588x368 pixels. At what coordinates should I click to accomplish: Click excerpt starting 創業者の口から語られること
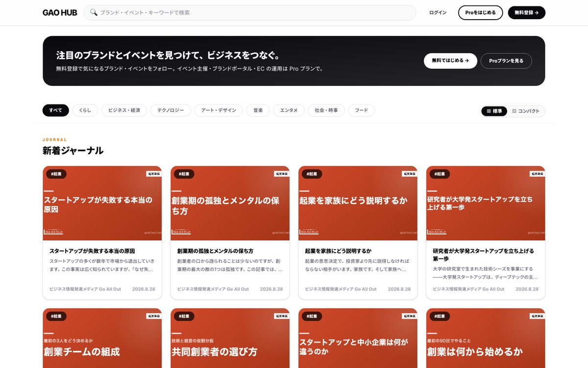pos(230,265)
